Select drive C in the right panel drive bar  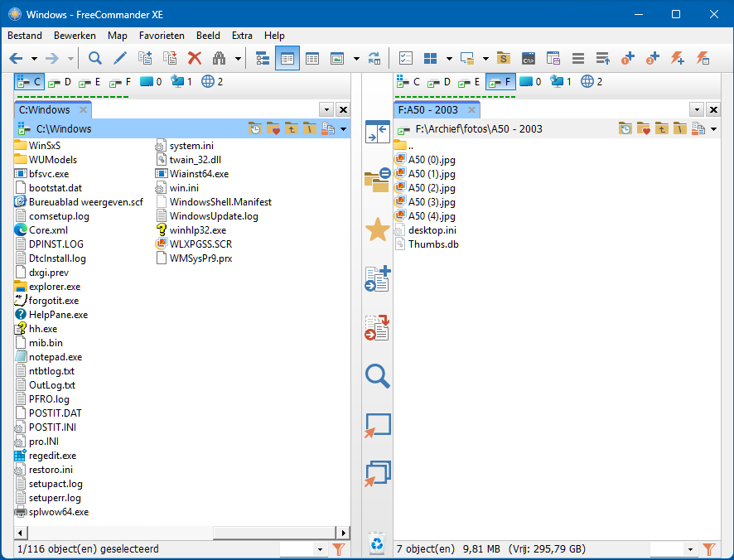[x=408, y=82]
